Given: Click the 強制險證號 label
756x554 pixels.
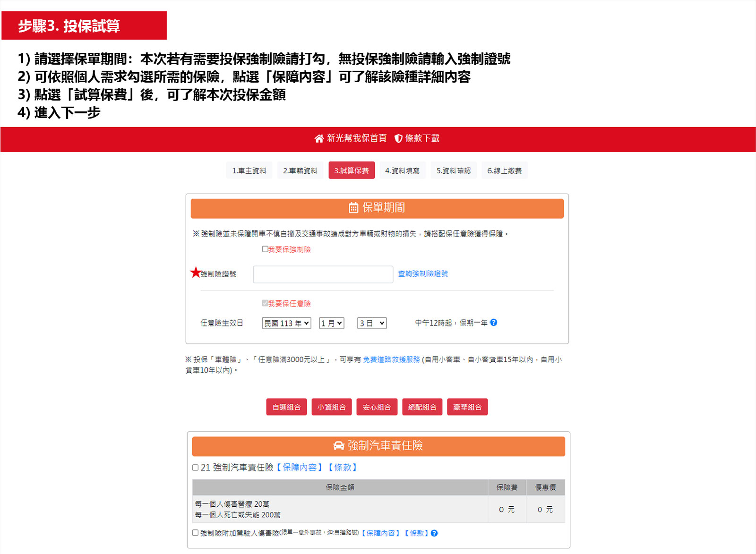Looking at the screenshot, I should coord(218,274).
